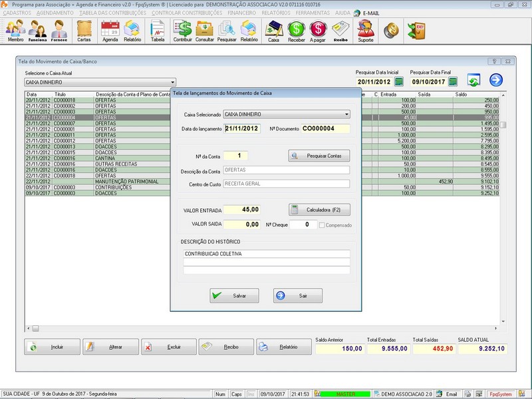The image size is (532, 399).
Task: Open the Caixa toolbar icon
Action: (x=273, y=31)
